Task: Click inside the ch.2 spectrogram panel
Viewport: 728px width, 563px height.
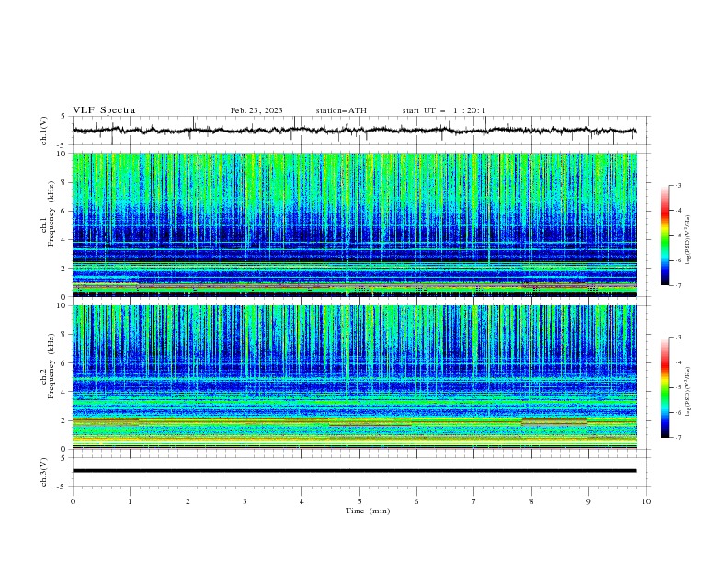Action: pyautogui.click(x=354, y=377)
